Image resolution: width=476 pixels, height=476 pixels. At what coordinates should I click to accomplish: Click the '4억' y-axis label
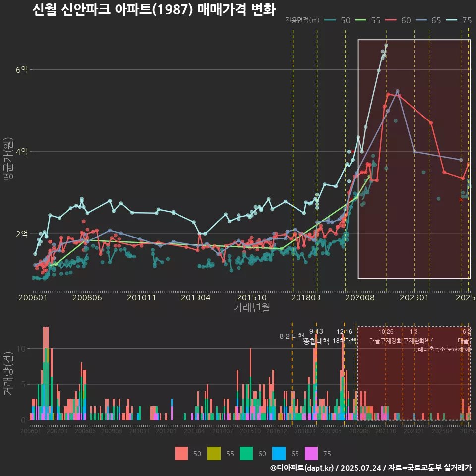click(x=22, y=152)
